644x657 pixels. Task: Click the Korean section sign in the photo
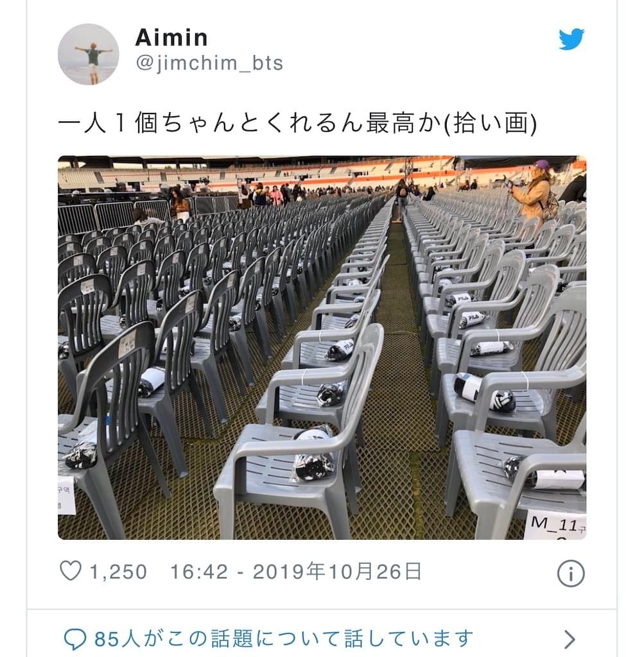pos(66,495)
